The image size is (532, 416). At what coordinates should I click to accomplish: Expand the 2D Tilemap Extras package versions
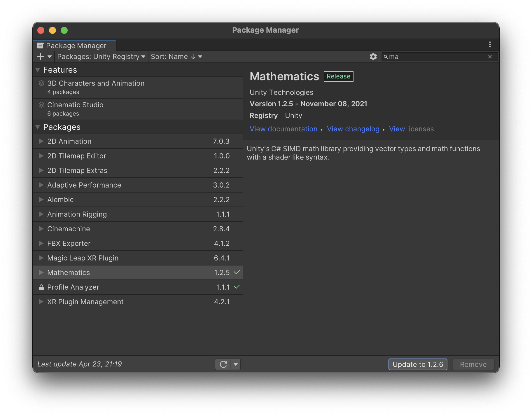point(41,170)
